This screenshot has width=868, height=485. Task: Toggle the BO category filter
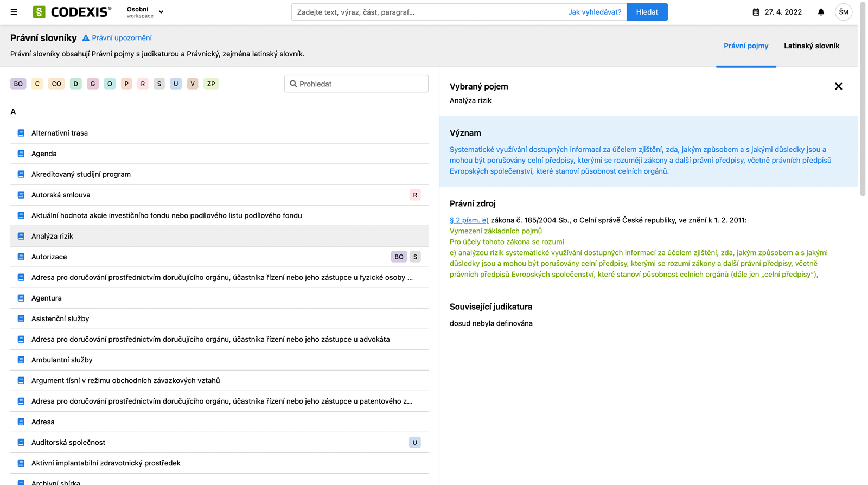18,84
